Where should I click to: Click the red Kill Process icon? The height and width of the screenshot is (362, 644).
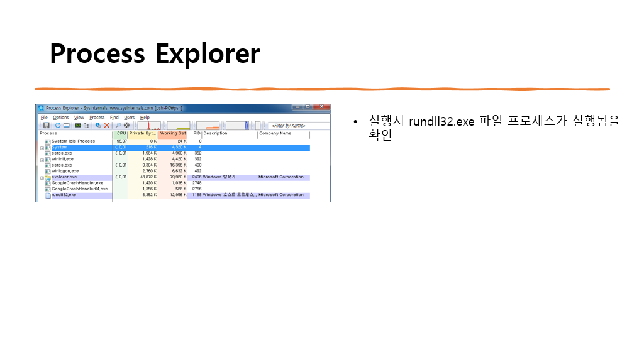click(107, 125)
